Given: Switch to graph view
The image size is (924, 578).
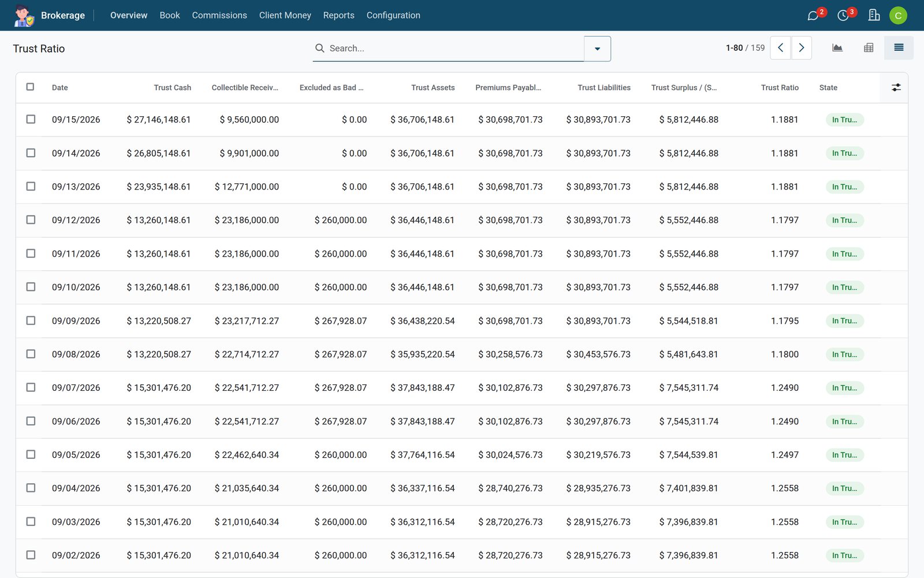Looking at the screenshot, I should (837, 48).
